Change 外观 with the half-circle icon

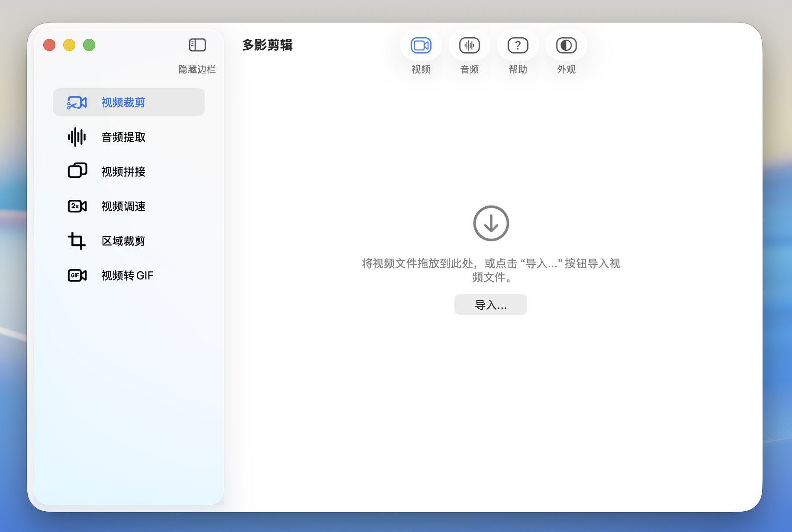[x=566, y=45]
